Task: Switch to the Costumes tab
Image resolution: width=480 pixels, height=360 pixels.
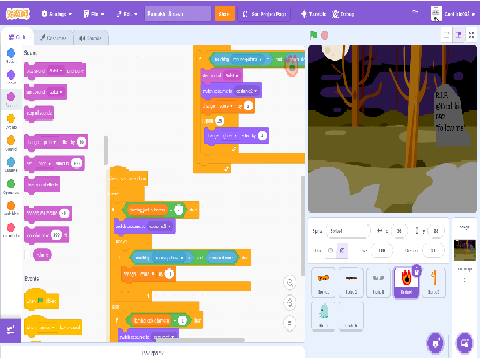Action: click(53, 38)
